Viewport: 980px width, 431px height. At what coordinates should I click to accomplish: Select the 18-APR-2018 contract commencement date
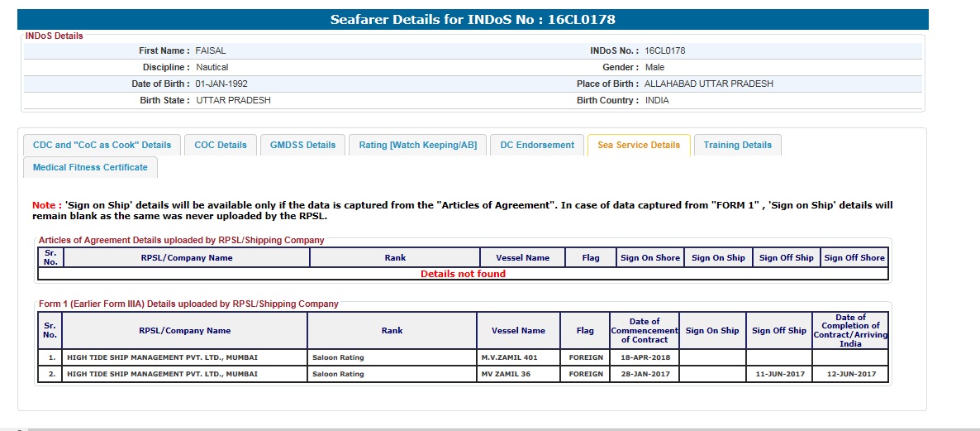644,357
